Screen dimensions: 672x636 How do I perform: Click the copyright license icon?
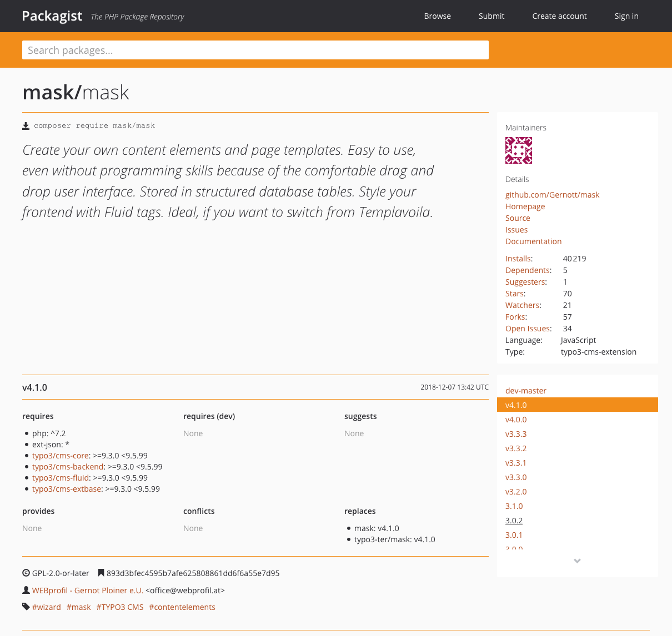point(26,573)
